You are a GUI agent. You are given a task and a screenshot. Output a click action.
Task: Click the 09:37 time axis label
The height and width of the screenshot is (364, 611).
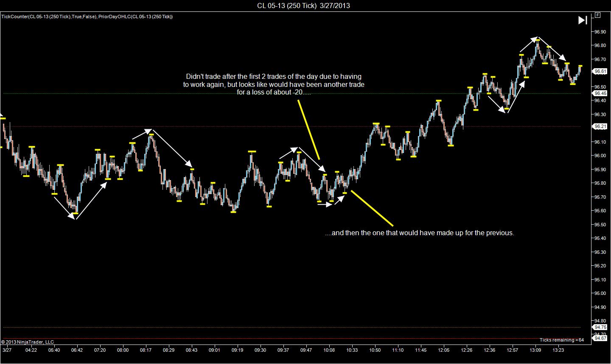283,350
